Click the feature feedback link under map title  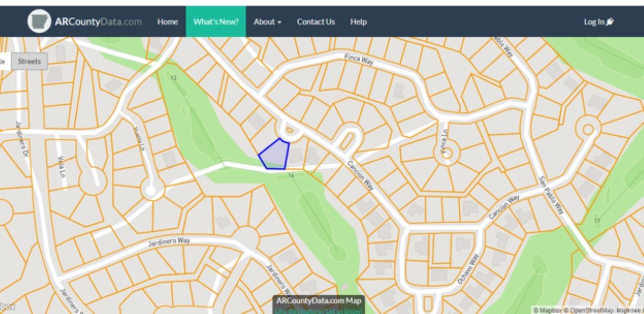pos(319,311)
